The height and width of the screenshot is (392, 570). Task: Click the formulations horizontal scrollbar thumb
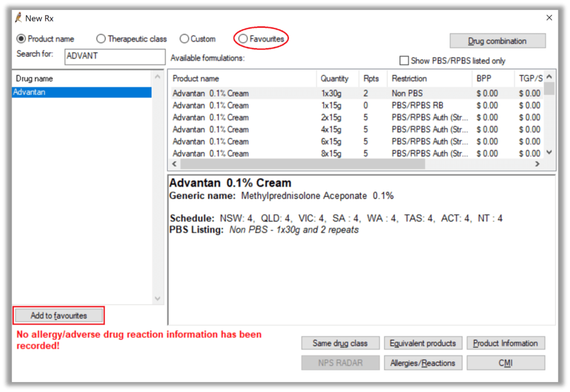[302, 164]
